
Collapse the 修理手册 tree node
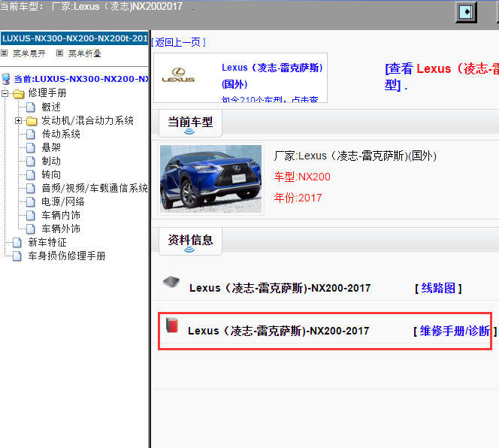click(6, 93)
